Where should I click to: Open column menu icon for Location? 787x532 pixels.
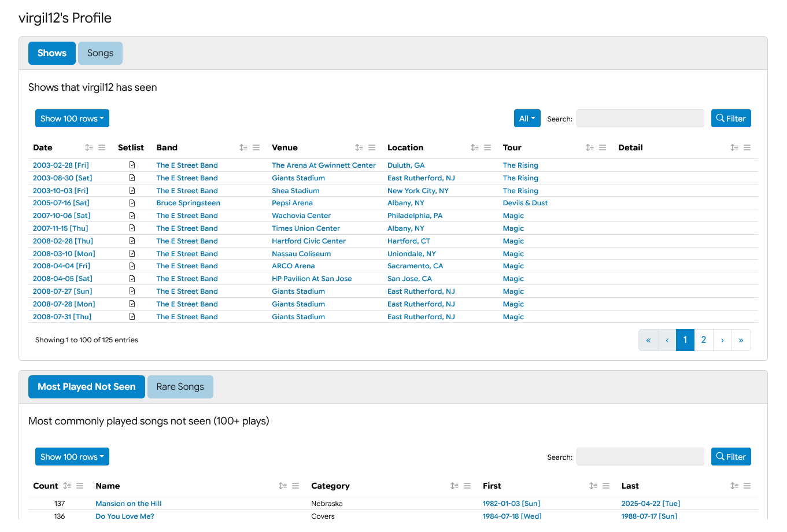click(487, 148)
